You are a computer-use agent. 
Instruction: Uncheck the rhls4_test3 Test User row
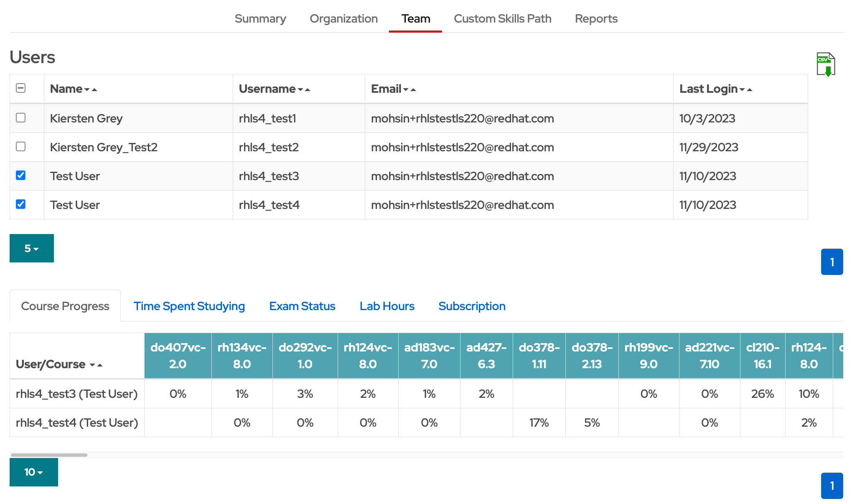pos(20,176)
